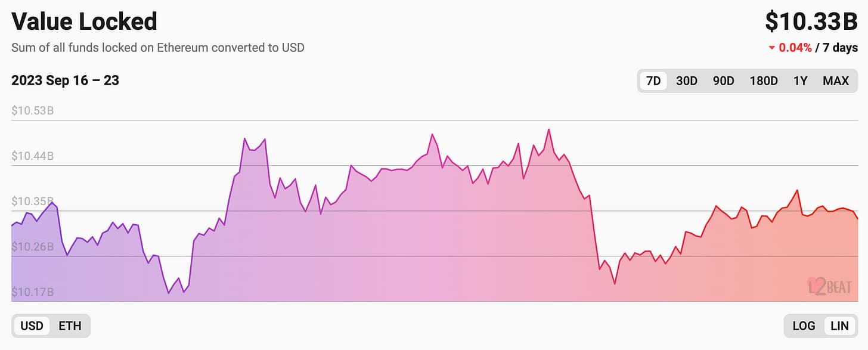Click the L2BEAT logo watermark
The height and width of the screenshot is (350, 868).
(831, 286)
